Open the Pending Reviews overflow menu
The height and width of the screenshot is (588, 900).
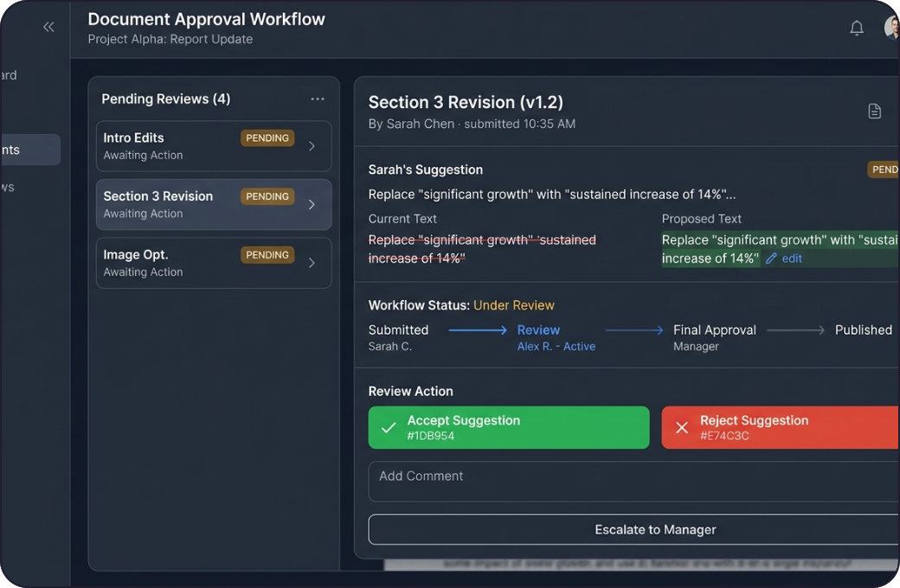(x=317, y=98)
